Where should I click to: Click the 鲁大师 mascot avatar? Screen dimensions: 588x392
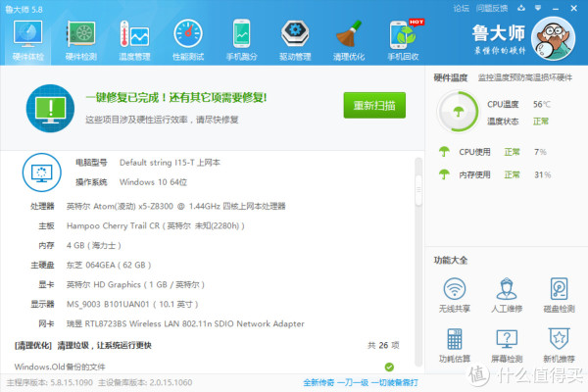tap(553, 38)
